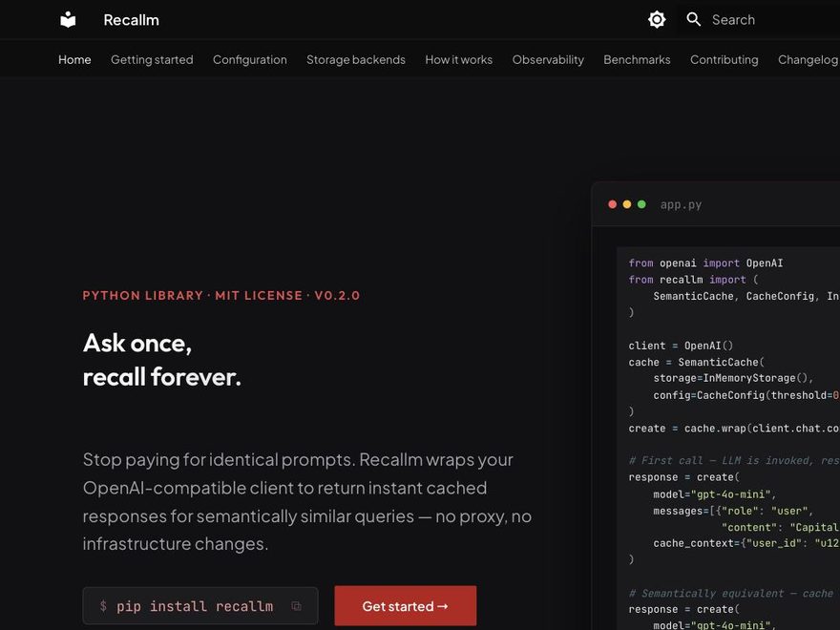Switch to Storage backends tab

point(356,59)
